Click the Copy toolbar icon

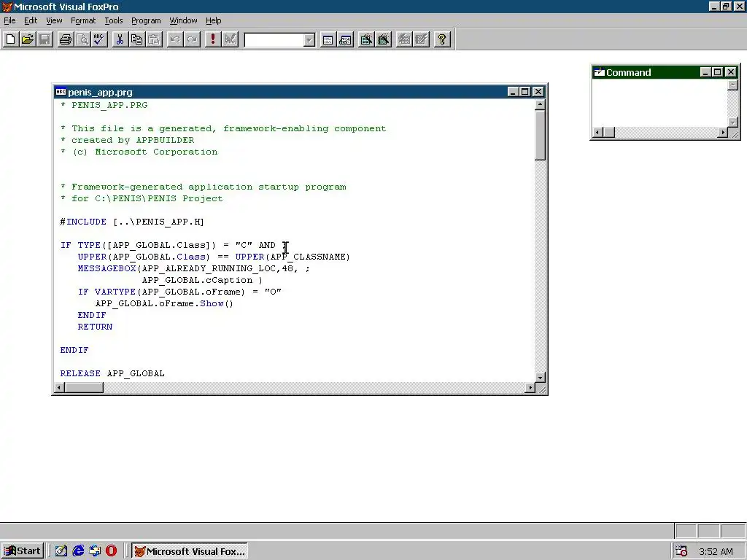pyautogui.click(x=136, y=39)
